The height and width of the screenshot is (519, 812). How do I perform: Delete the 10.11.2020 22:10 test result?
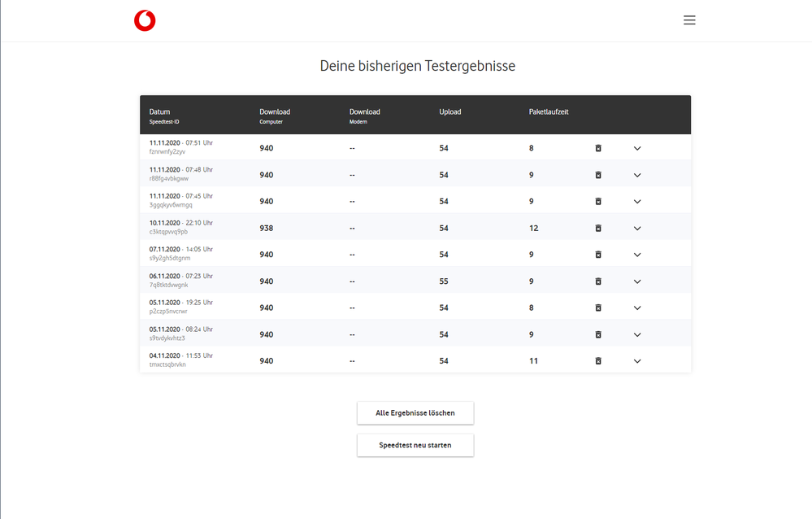[598, 228]
